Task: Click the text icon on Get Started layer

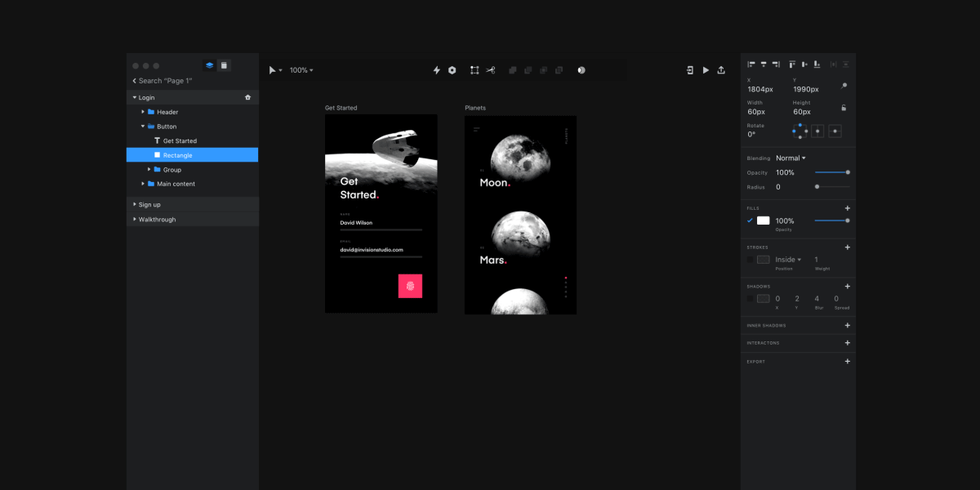Action: 157,140
